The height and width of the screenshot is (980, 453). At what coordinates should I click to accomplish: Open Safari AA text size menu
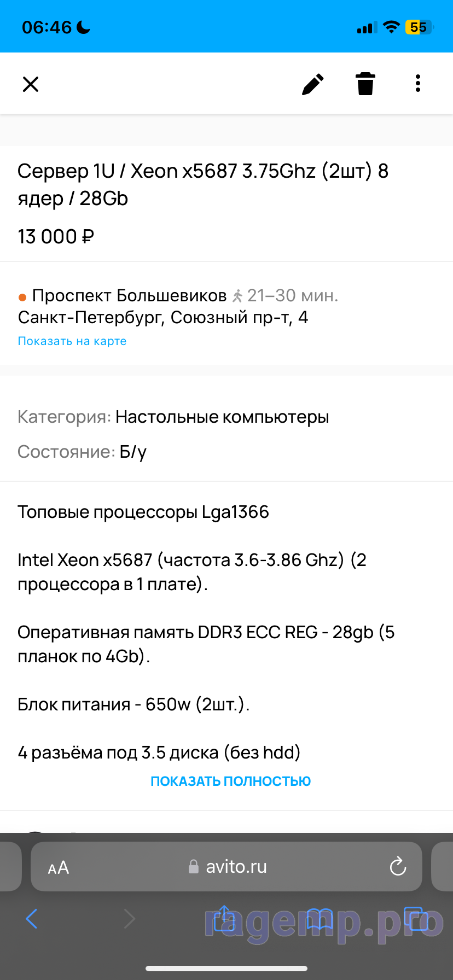[59, 867]
